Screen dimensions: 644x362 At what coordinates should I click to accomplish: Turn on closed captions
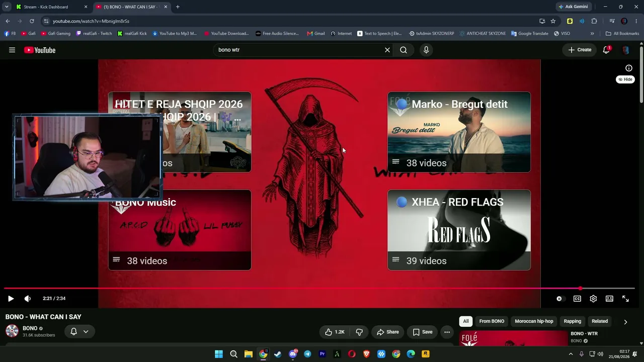coord(577,299)
